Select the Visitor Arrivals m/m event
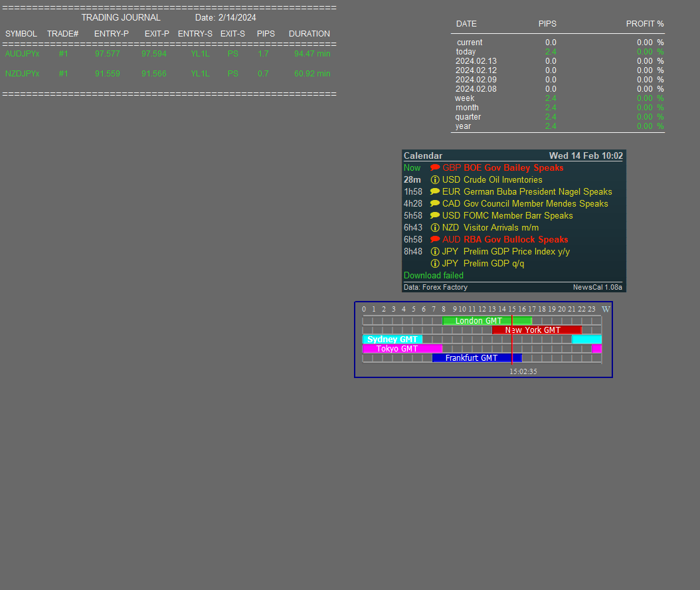 click(501, 228)
